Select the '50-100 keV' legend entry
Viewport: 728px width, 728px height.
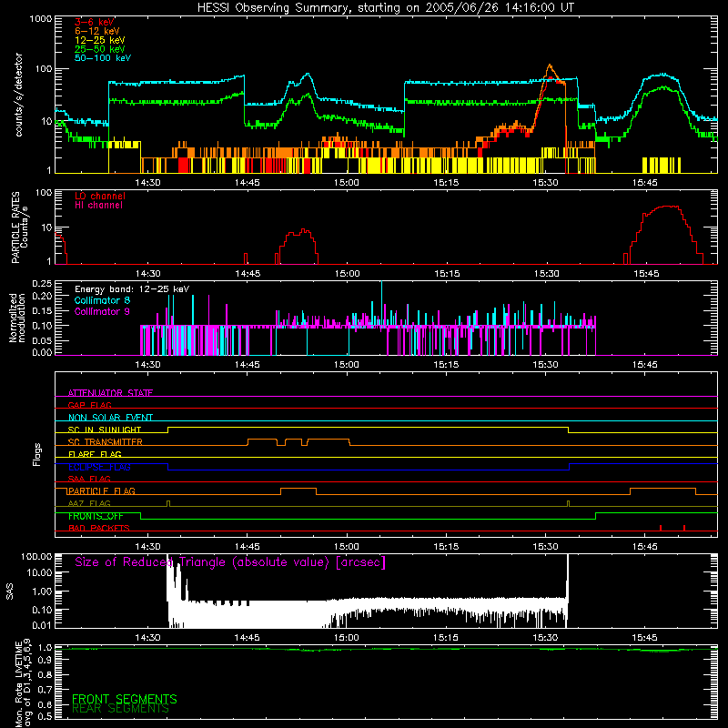tap(102, 57)
